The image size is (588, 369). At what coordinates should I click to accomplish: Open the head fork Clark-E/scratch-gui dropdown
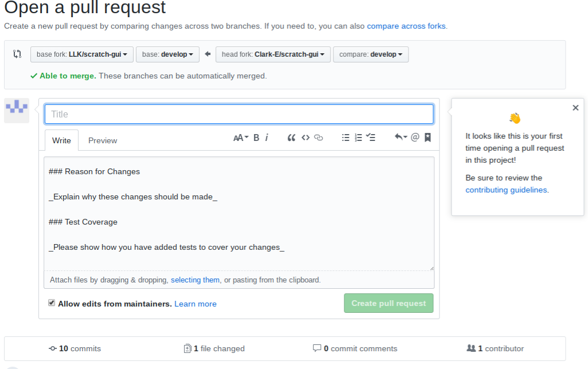273,54
